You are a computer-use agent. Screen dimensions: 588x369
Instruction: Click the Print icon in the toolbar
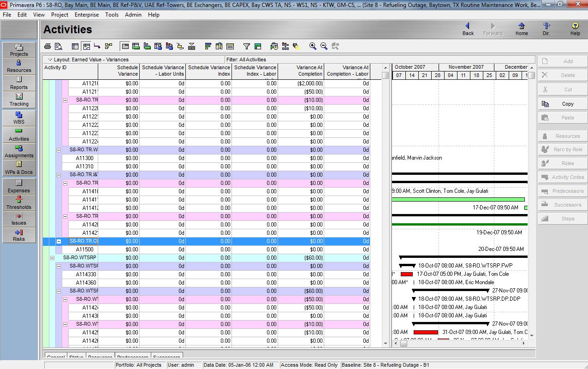click(47, 46)
